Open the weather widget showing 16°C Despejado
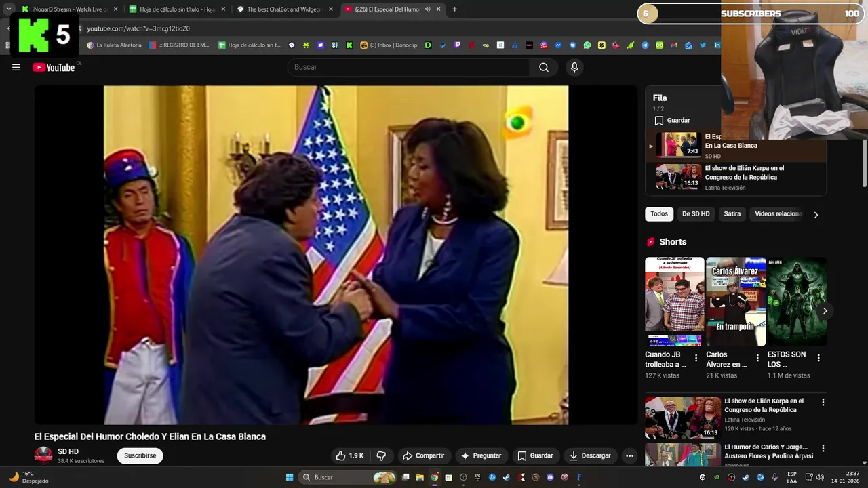 click(28, 477)
